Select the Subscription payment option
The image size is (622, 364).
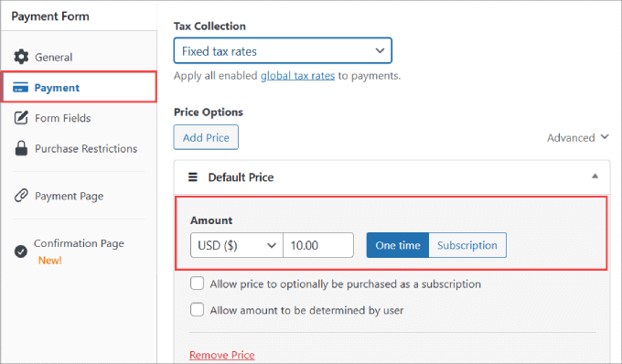pos(467,245)
